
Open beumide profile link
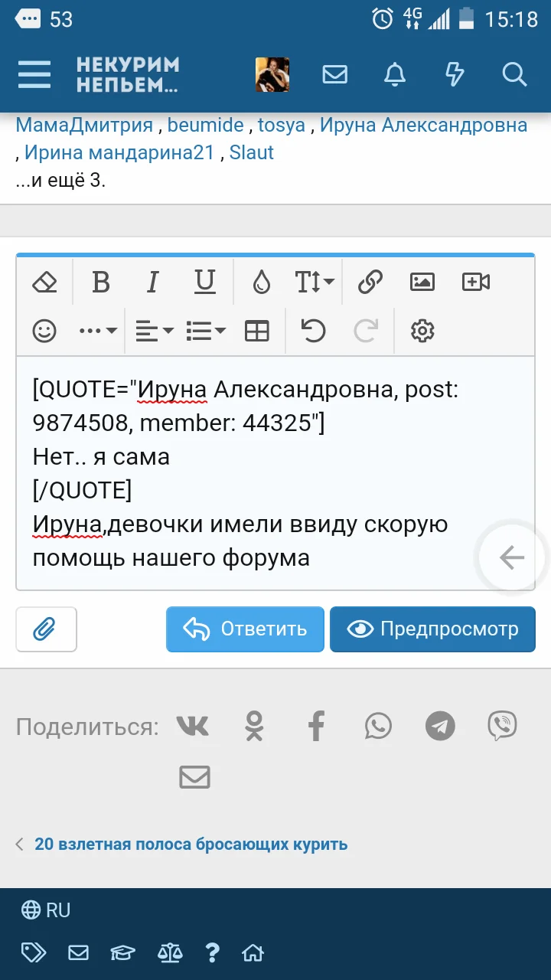(206, 126)
